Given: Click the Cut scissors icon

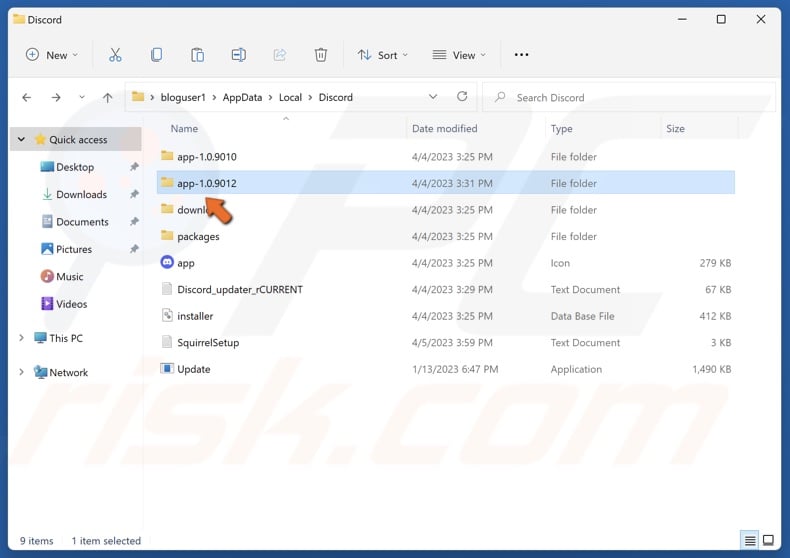Looking at the screenshot, I should pyautogui.click(x=115, y=55).
